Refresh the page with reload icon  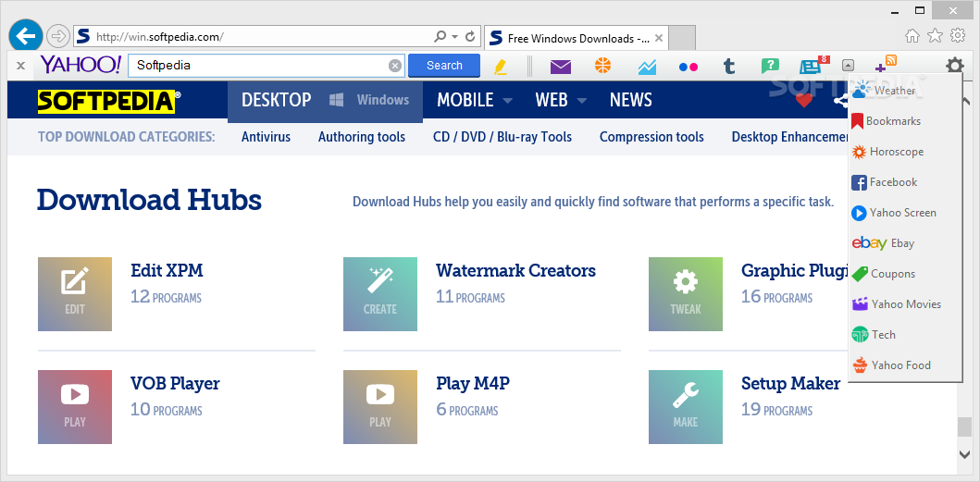471,37
